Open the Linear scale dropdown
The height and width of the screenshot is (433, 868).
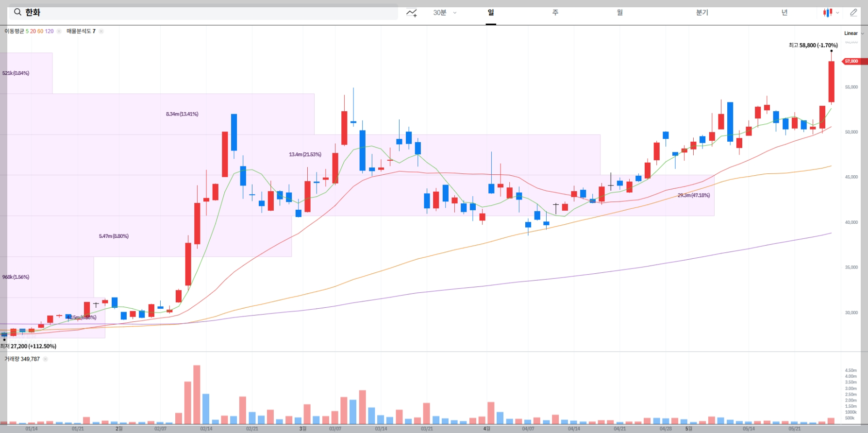[854, 33]
